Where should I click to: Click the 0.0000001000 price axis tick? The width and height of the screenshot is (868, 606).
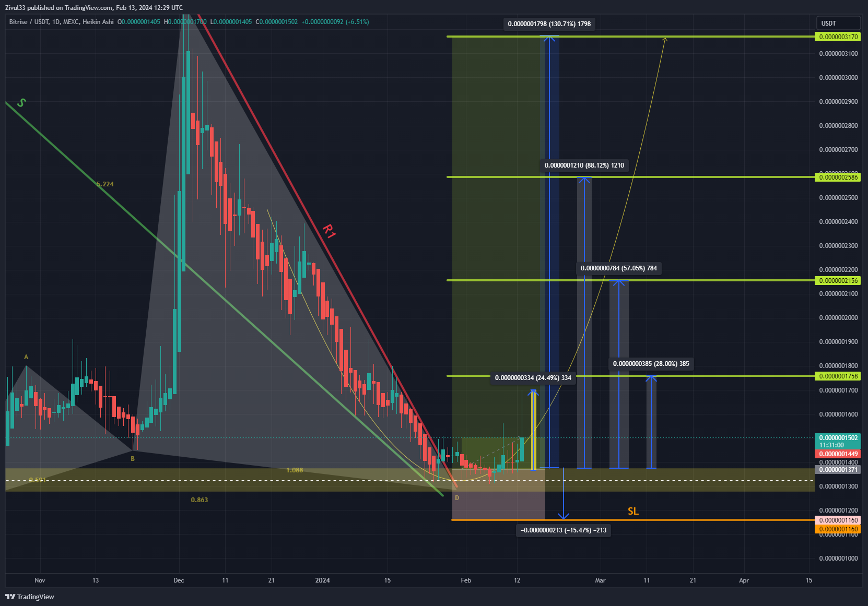click(838, 559)
